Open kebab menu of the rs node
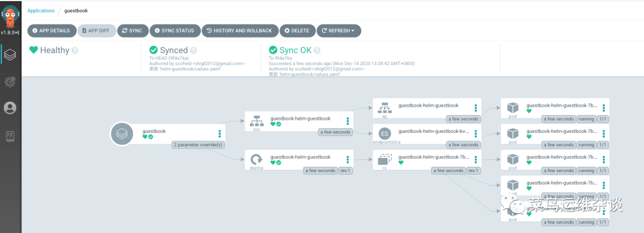This screenshot has height=233, width=644. (476, 159)
